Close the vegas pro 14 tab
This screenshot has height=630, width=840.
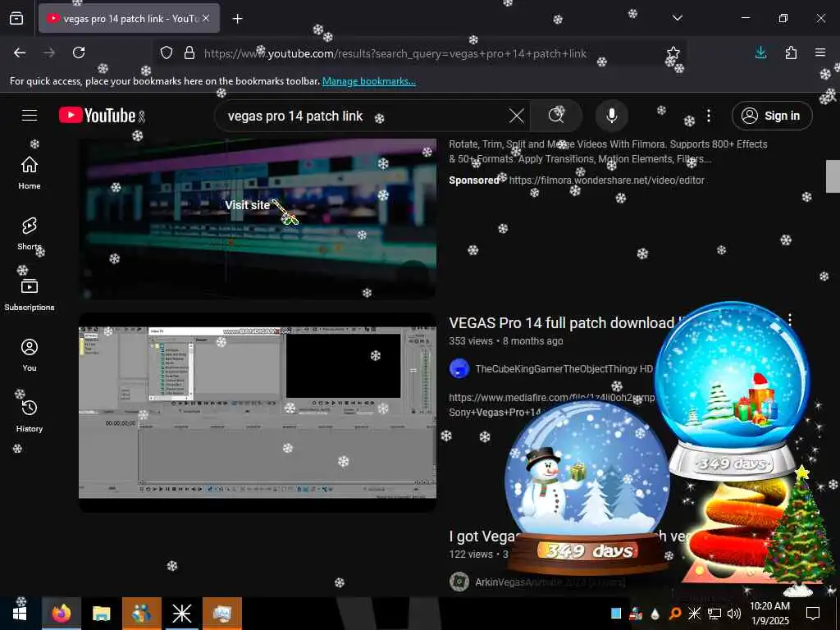click(x=206, y=18)
